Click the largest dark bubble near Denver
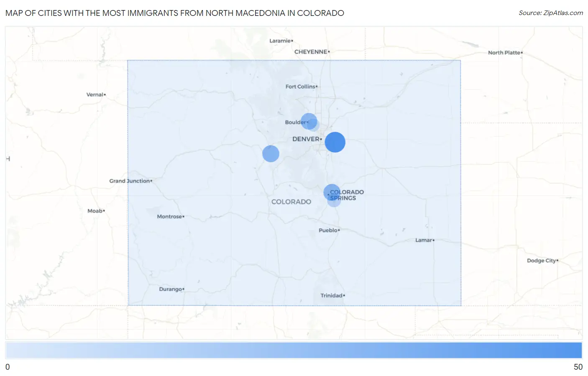The width and height of the screenshot is (588, 376). coord(335,142)
